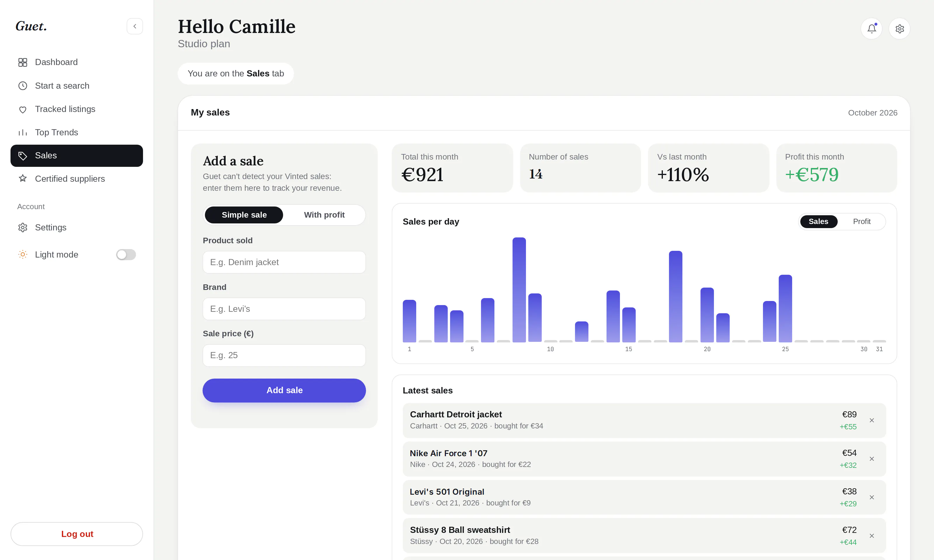Click the Dashboard grid icon

[23, 62]
